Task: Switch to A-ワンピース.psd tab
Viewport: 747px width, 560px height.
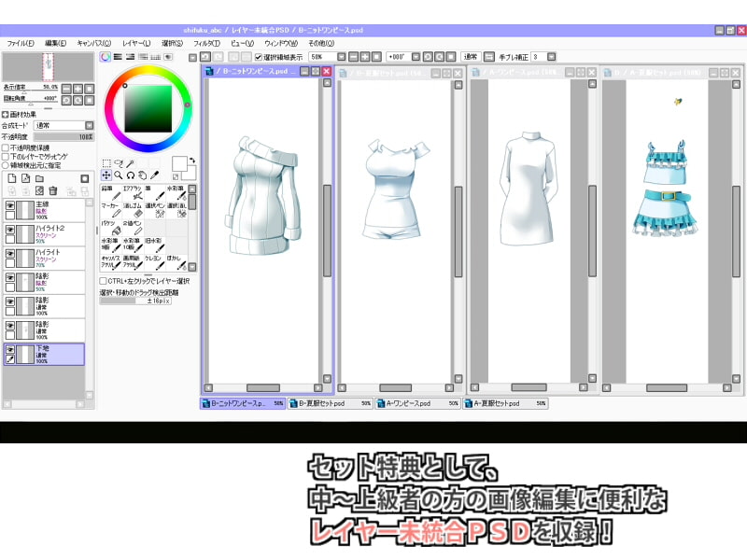Action: [x=417, y=403]
